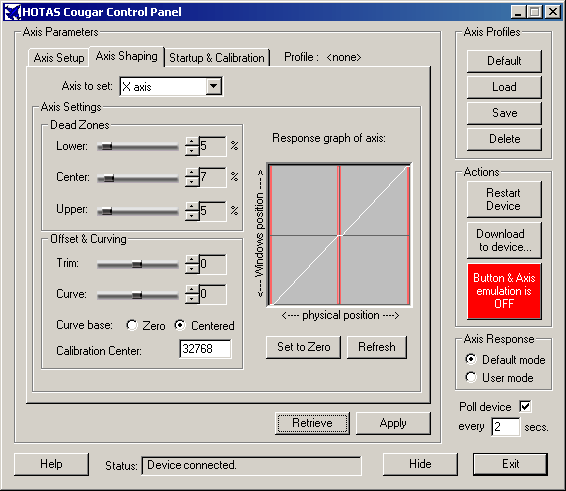Click the poll interval seconds field
The image size is (566, 491).
click(x=506, y=427)
